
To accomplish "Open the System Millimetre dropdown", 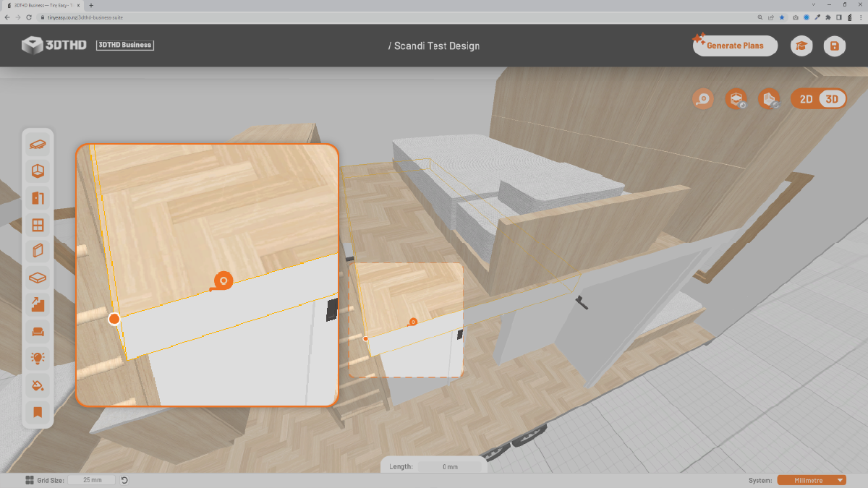I will point(812,480).
